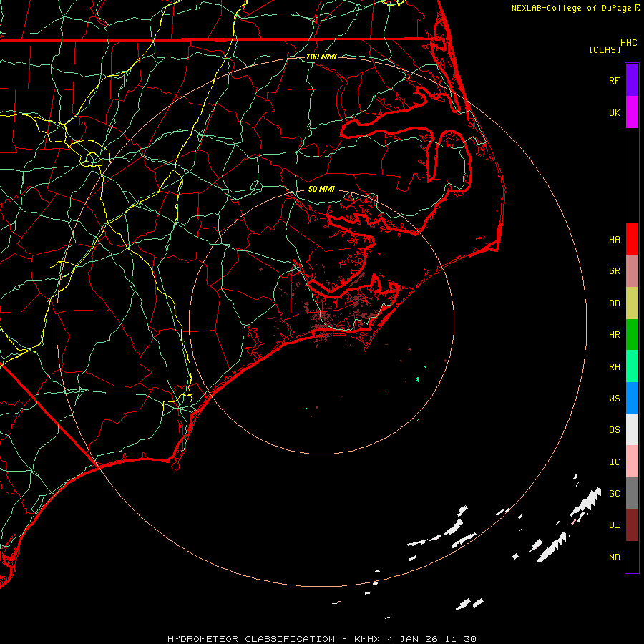Select the GC gray legend swatch
This screenshot has height=644, width=644.
click(632, 493)
